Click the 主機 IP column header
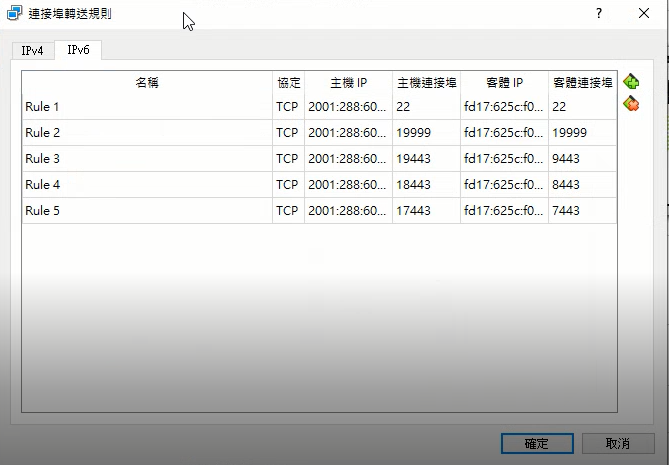The height and width of the screenshot is (465, 669). point(349,82)
